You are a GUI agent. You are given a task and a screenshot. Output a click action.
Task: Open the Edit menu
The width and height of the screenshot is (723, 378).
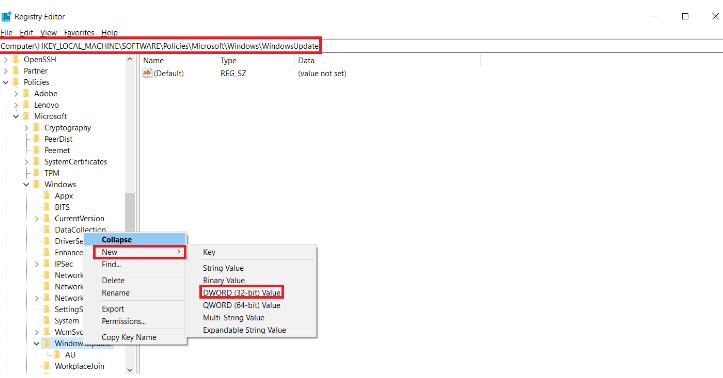pyautogui.click(x=26, y=32)
